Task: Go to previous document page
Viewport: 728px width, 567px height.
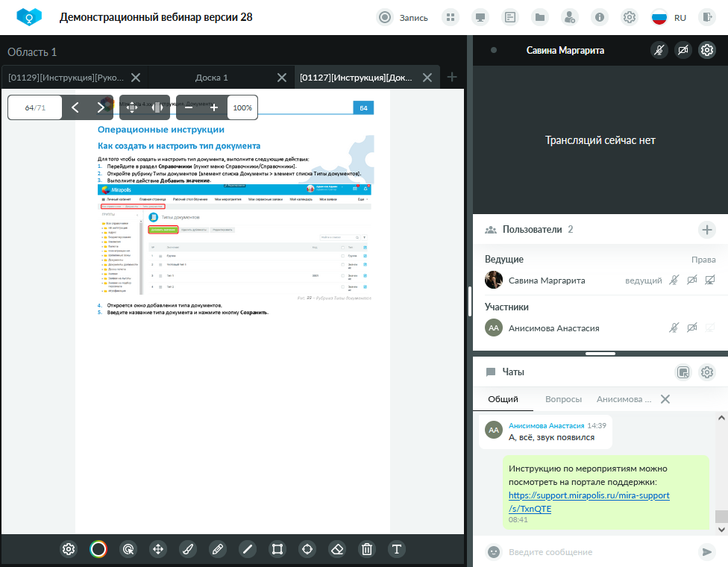Action: click(x=75, y=107)
